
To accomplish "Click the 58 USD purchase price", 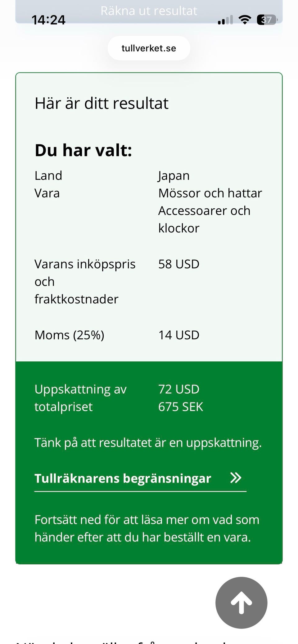I will (x=179, y=264).
